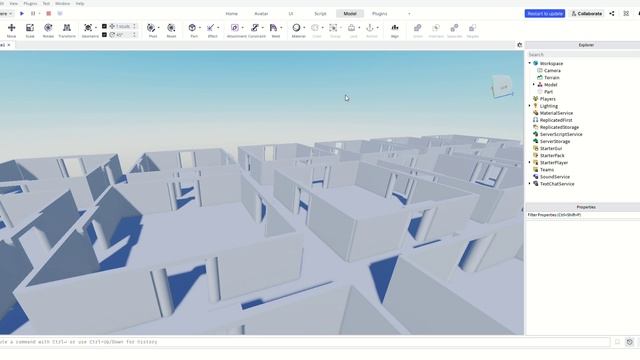Open the Weld dropdown arrow
Viewport: 640px width, 360px height.
click(x=282, y=28)
